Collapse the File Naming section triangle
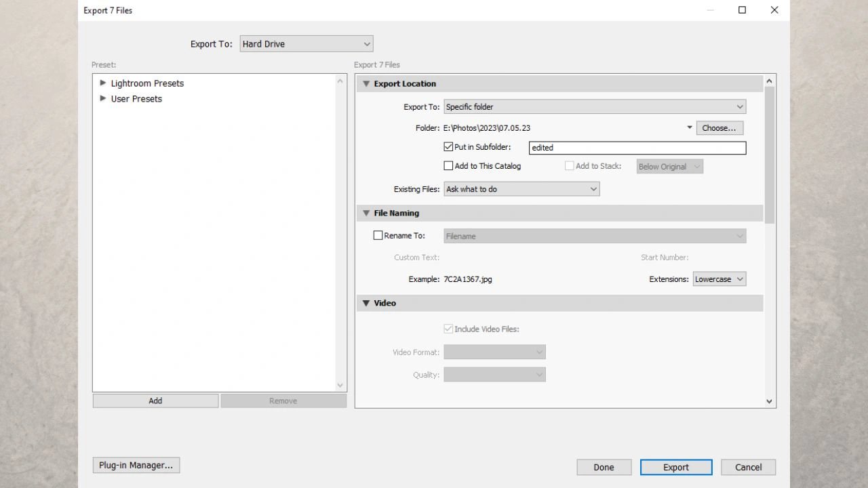The width and height of the screenshot is (868, 488). pyautogui.click(x=366, y=213)
